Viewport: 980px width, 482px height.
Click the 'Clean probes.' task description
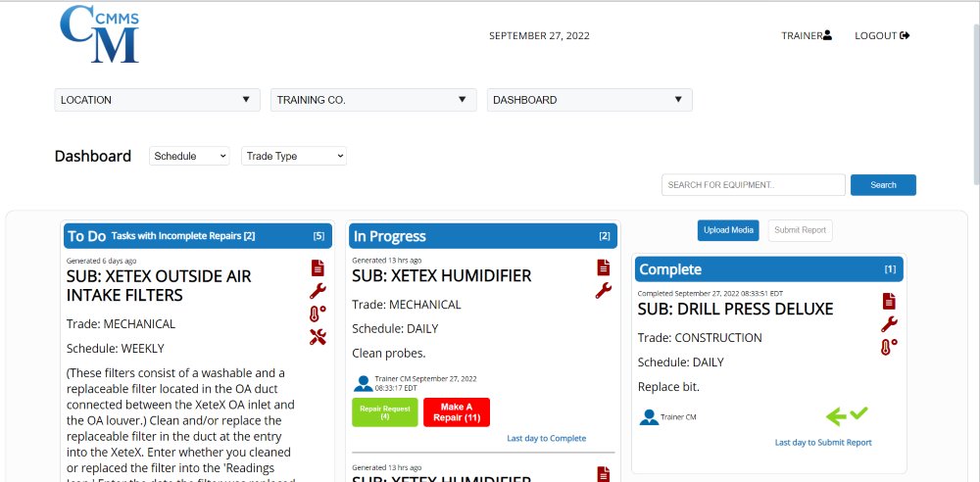tap(389, 354)
